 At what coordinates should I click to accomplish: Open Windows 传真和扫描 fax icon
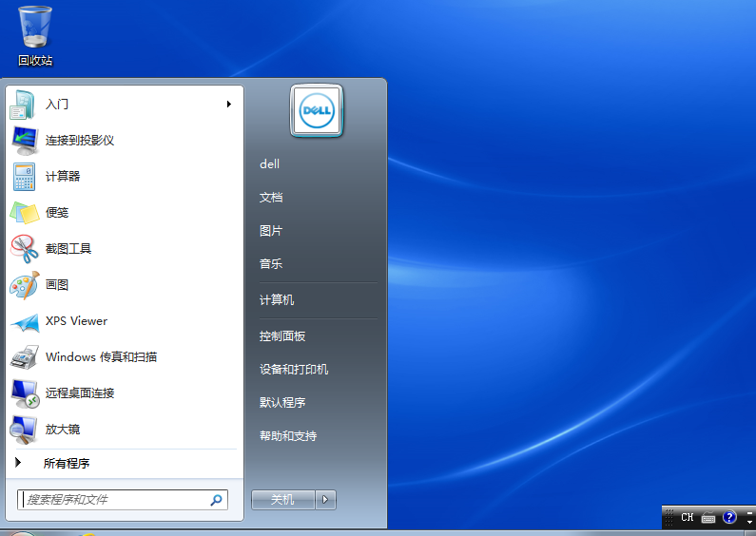click(25, 357)
